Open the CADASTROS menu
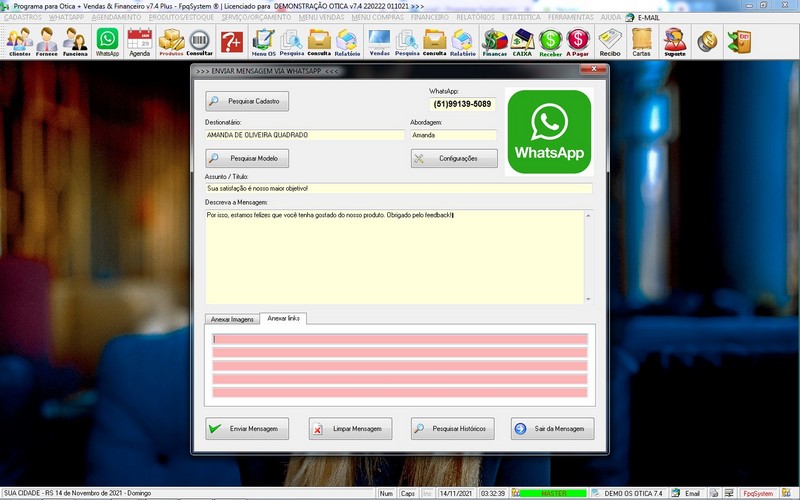Screen dimensions: 800x500 [x=23, y=17]
